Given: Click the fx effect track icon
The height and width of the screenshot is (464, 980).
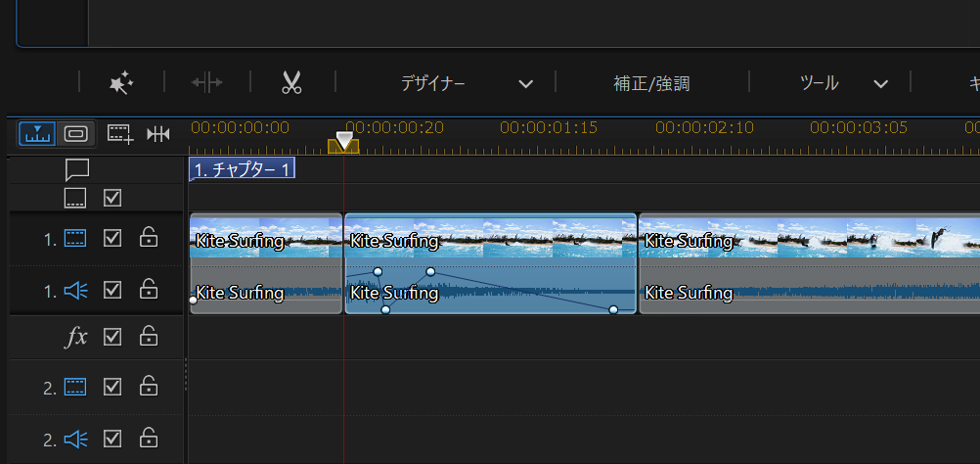Looking at the screenshot, I should point(75,338).
